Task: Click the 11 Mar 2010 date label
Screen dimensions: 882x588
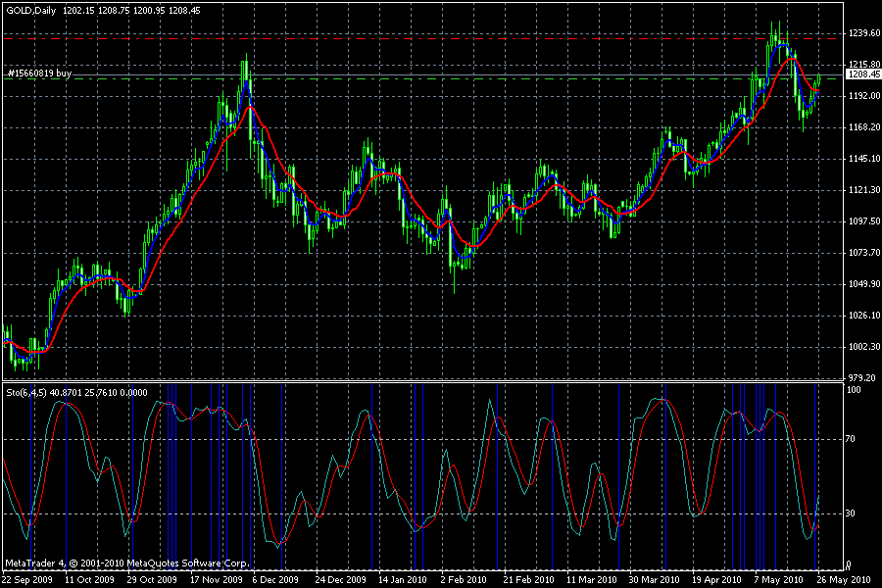Action: tap(591, 579)
